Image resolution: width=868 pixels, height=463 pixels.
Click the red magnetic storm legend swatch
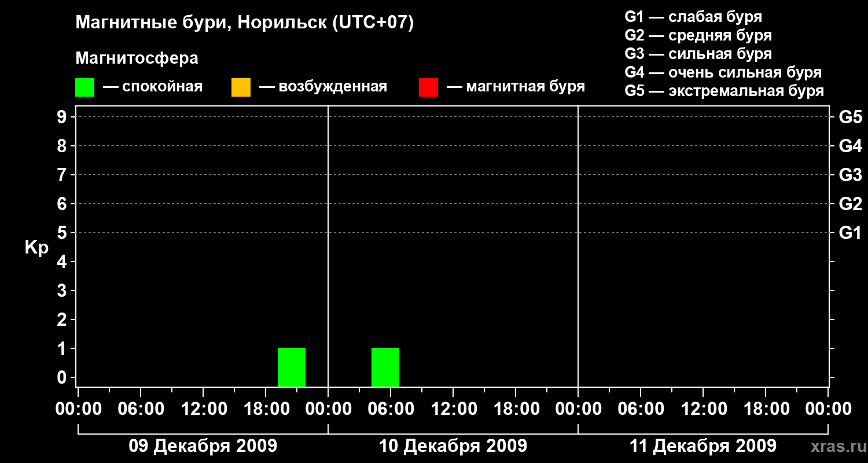coord(428,87)
